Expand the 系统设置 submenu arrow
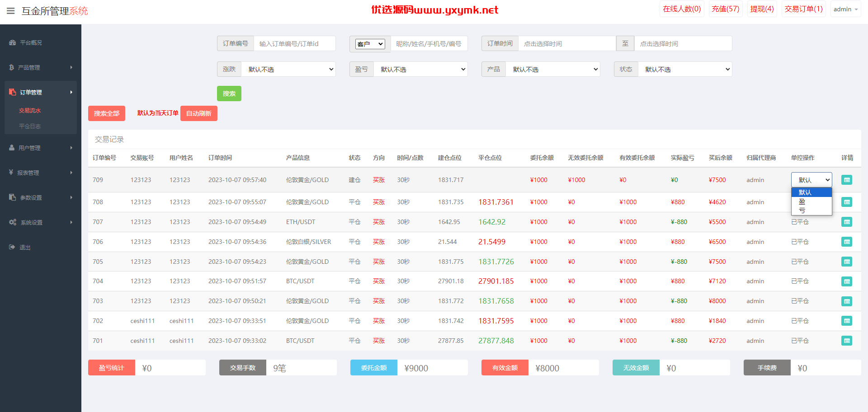 [71, 222]
